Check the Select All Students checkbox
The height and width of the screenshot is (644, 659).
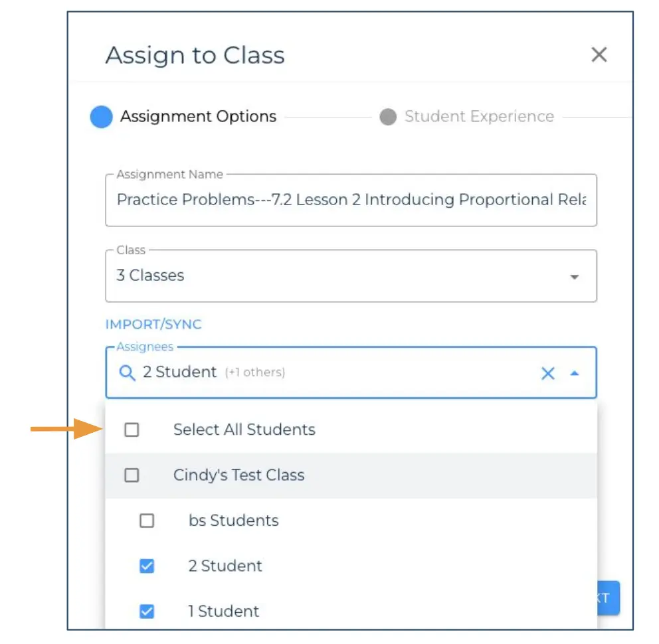(132, 430)
